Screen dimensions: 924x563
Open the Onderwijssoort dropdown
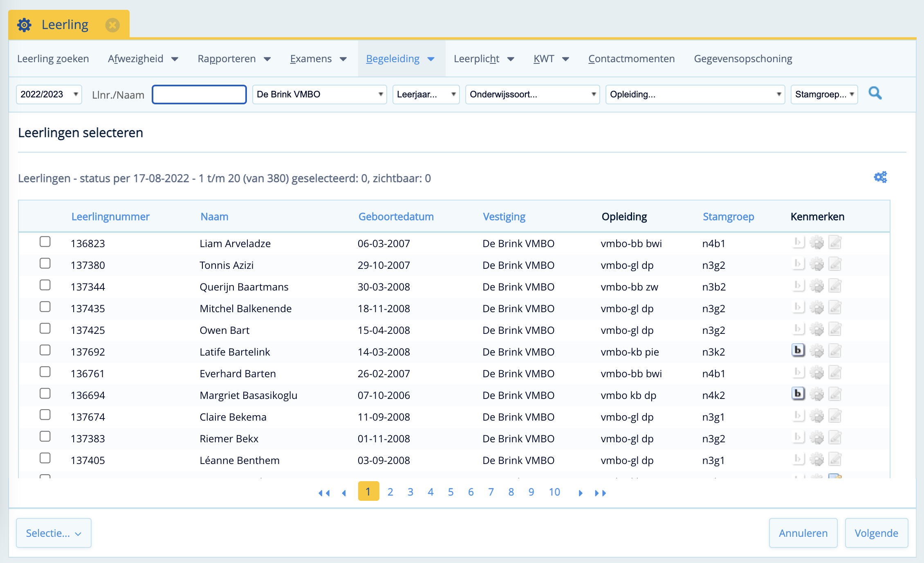532,95
